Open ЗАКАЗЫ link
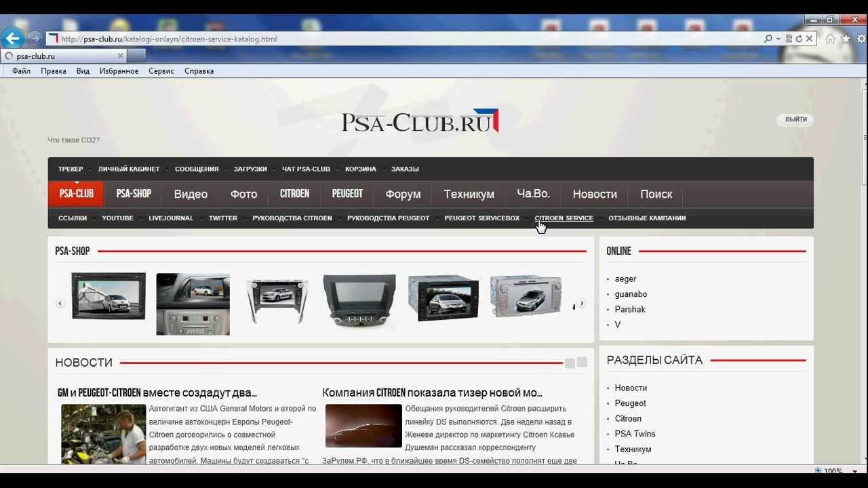 pyautogui.click(x=405, y=169)
